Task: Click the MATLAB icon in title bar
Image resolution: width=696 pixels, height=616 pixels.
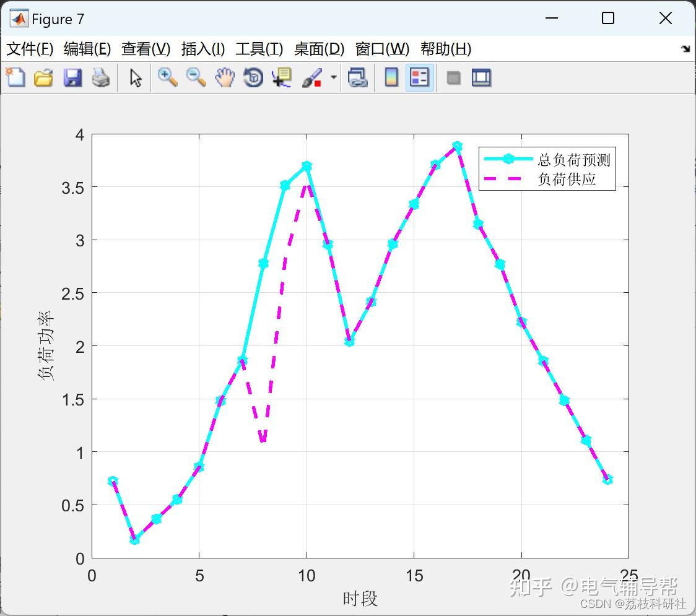Action: click(19, 19)
